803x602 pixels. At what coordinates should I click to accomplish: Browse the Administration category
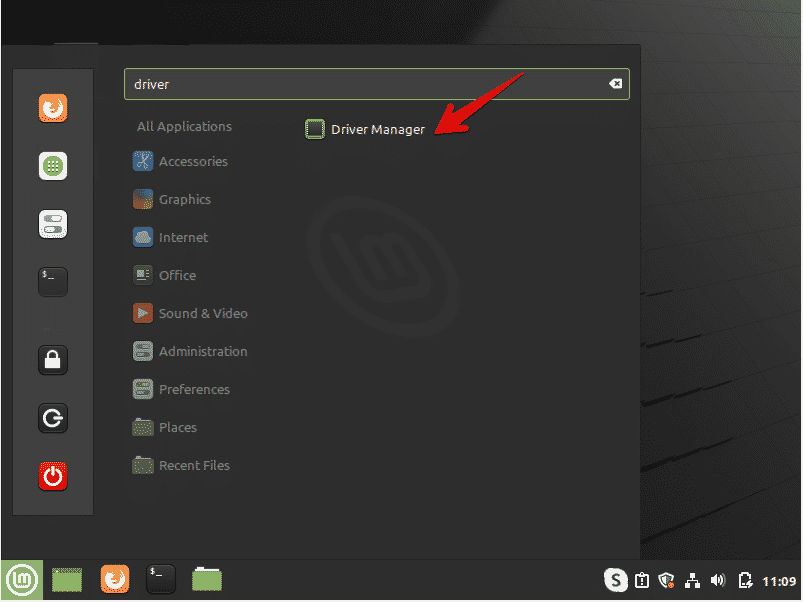tap(202, 351)
